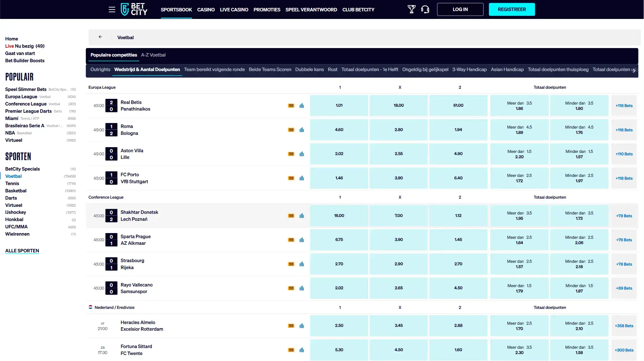Select the Outrights market tab
The width and height of the screenshot is (644, 361).
tap(100, 69)
